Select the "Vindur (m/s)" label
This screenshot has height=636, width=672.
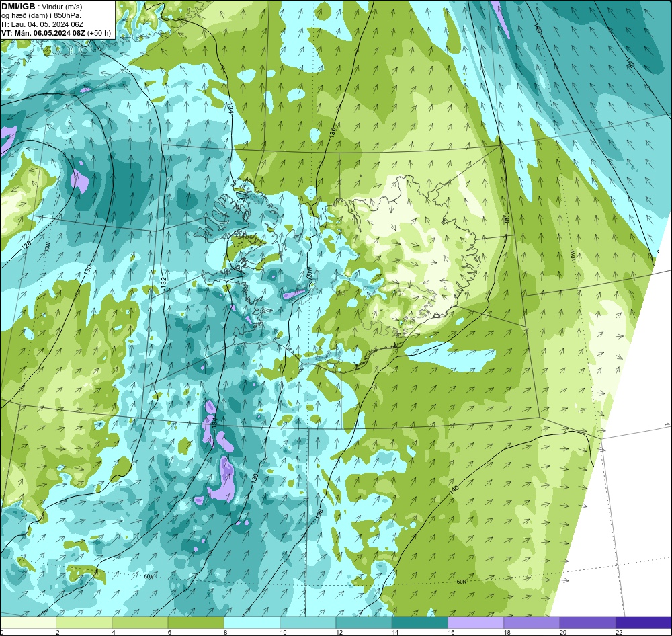(62, 7)
